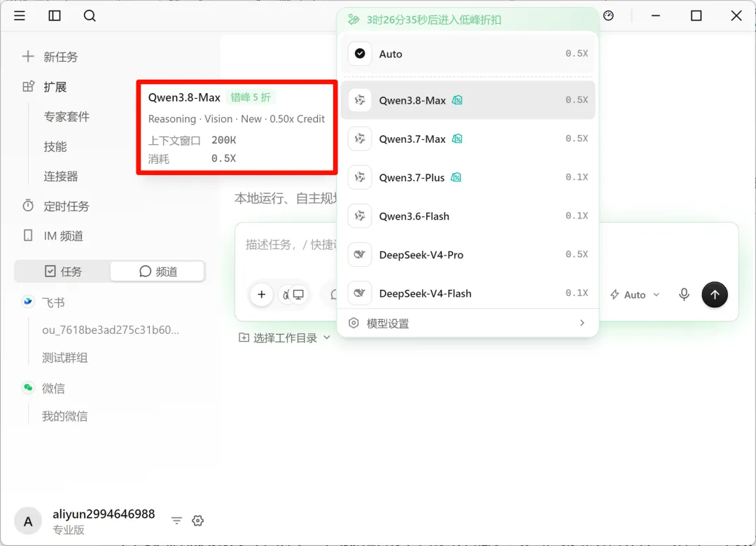Click the DeepSeek-V4-Flash whale logo icon
756x546 pixels.
tap(360, 293)
